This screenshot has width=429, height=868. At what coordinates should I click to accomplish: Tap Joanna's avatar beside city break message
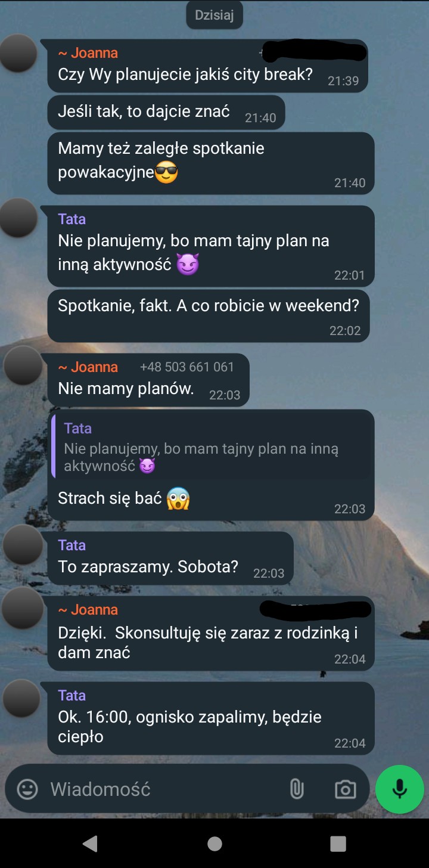point(18,54)
